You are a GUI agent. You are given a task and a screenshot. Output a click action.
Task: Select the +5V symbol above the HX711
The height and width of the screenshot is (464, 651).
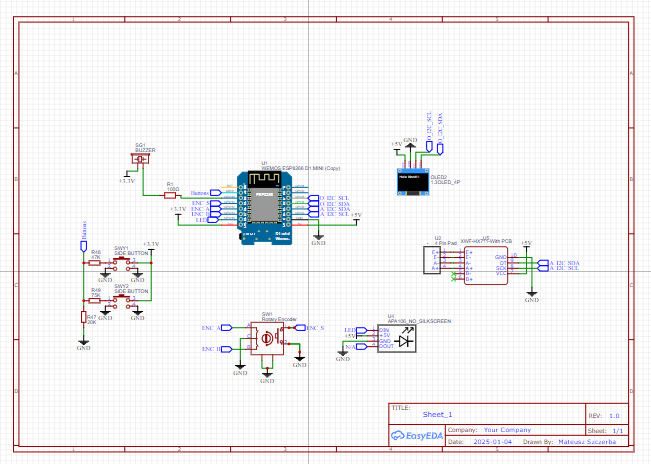[526, 245]
